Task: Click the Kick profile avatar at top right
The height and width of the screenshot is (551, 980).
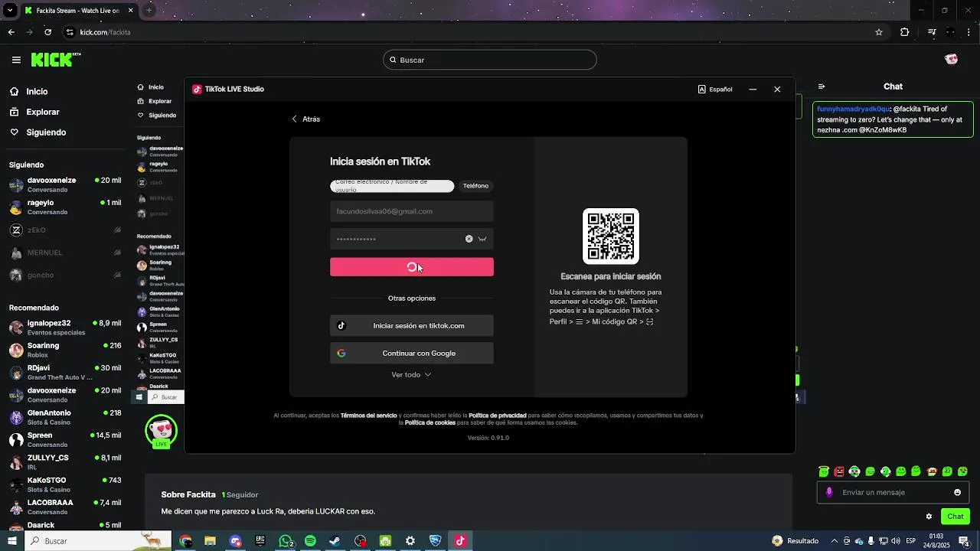Action: click(952, 60)
